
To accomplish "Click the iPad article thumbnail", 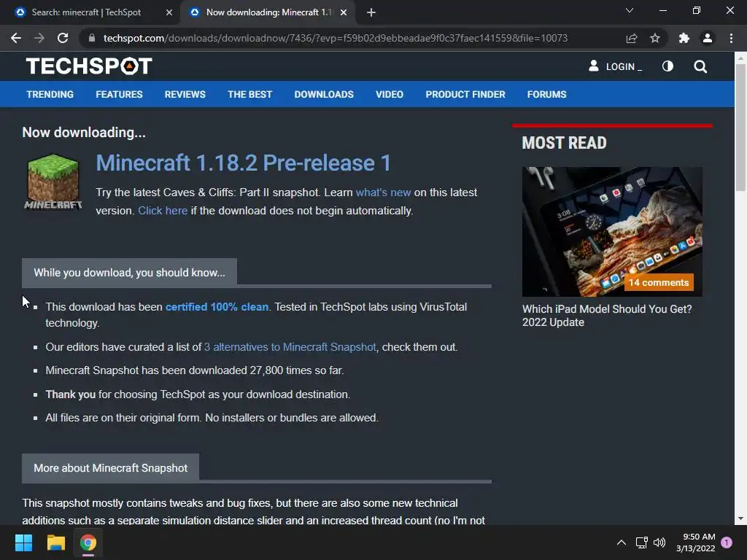I will 612,231.
